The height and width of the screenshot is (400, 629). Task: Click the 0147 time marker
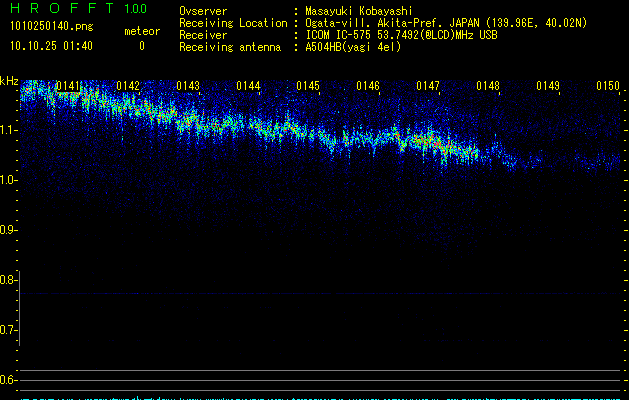pyautogui.click(x=428, y=86)
